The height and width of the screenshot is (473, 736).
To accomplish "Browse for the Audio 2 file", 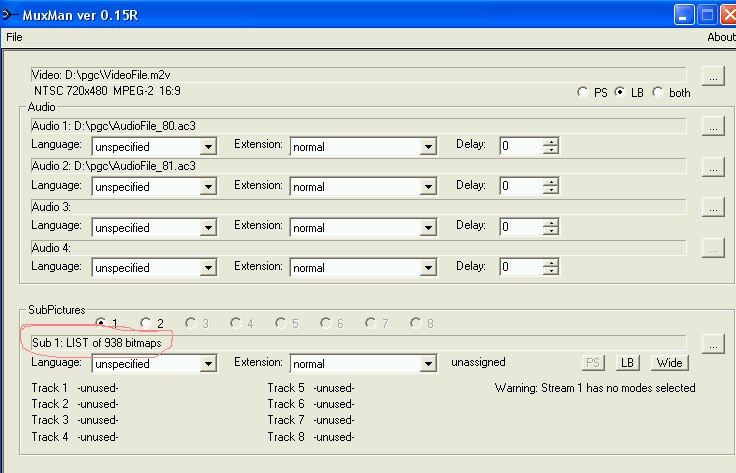I will (x=713, y=167).
